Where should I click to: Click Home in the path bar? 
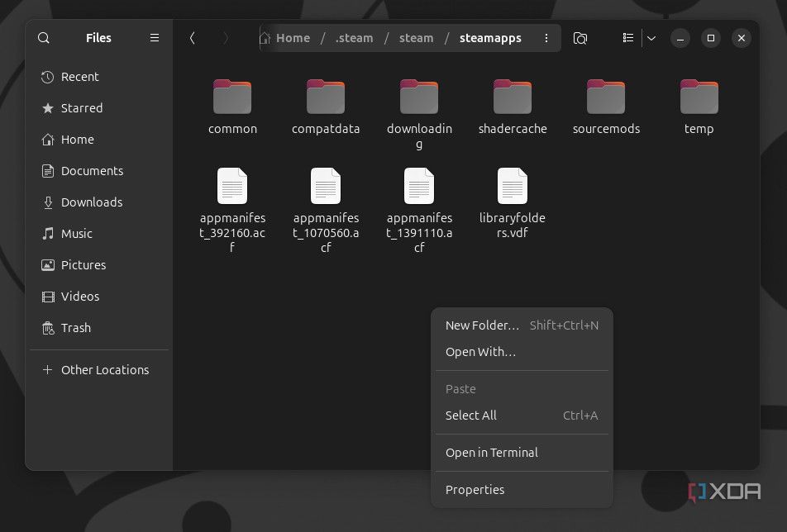click(x=293, y=38)
